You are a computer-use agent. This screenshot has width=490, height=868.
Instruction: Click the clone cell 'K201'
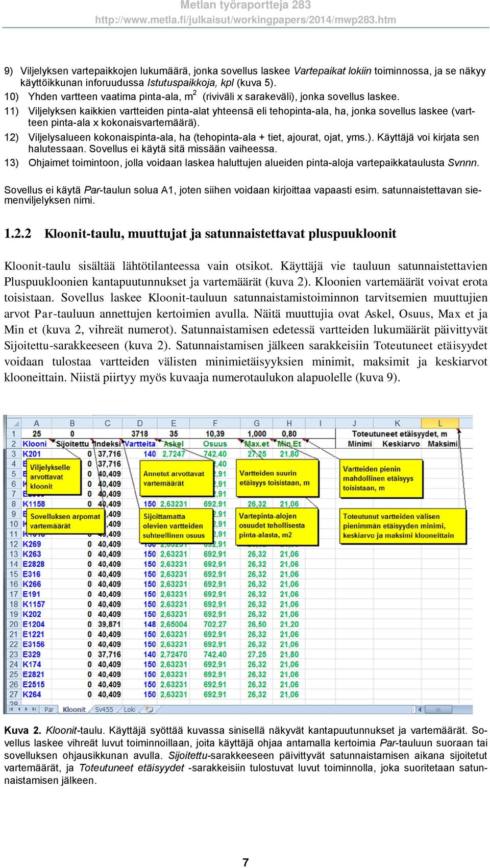(x=36, y=454)
